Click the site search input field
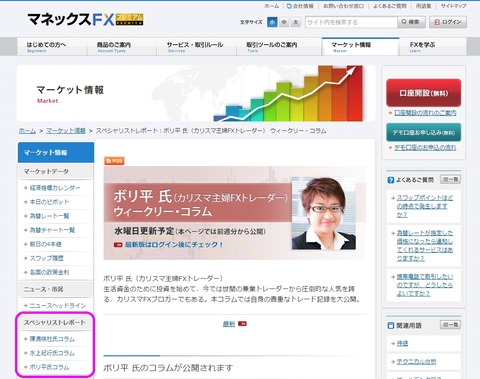 [x=351, y=22]
